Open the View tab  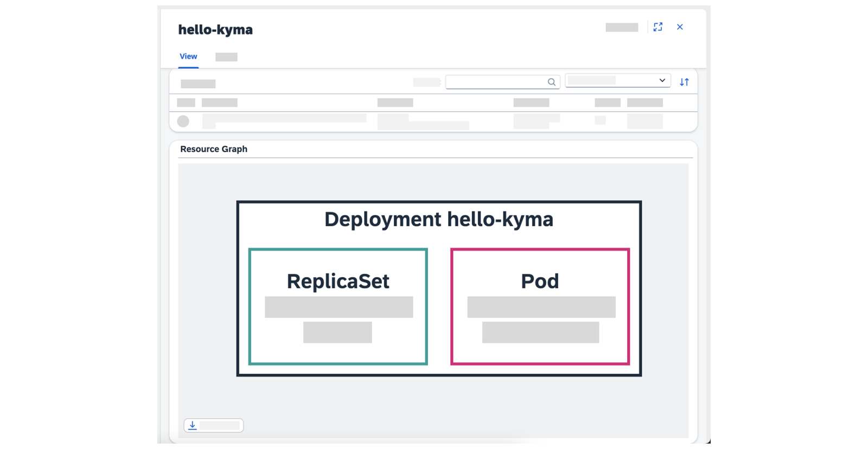click(x=188, y=56)
